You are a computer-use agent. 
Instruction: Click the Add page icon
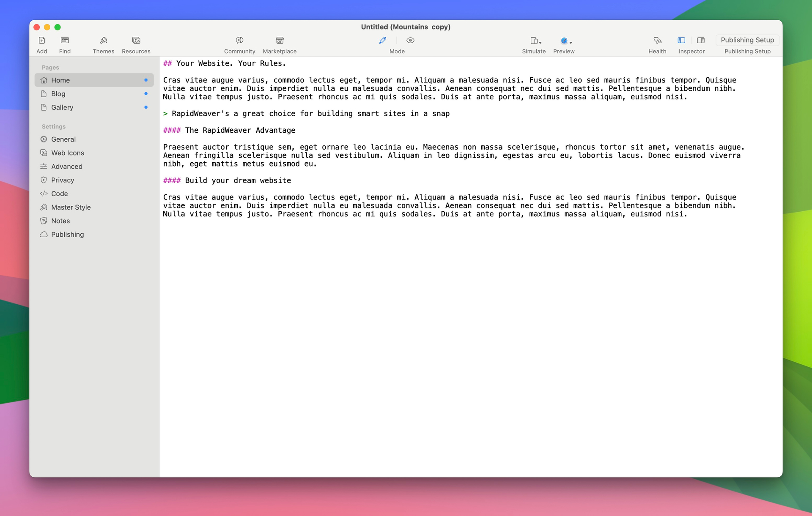[41, 41]
